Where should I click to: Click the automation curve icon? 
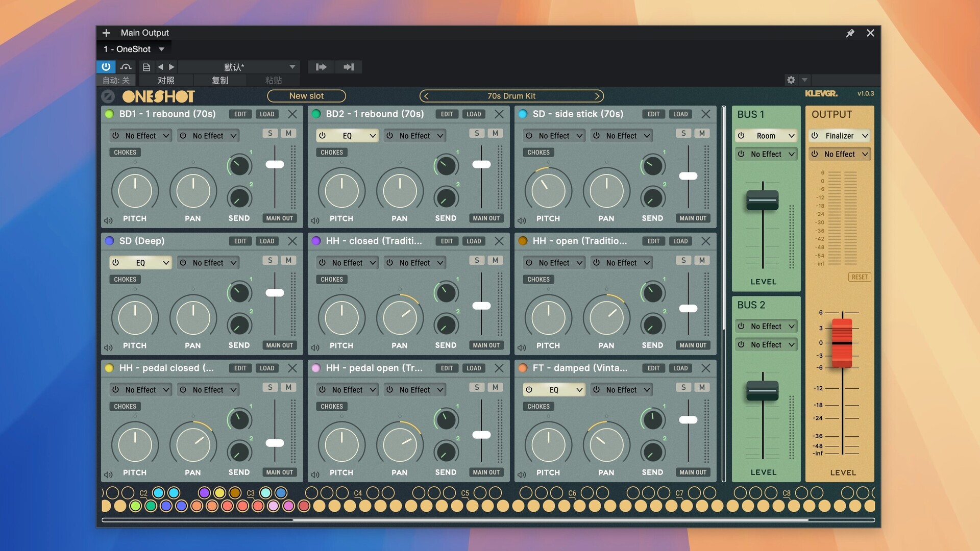pyautogui.click(x=126, y=67)
